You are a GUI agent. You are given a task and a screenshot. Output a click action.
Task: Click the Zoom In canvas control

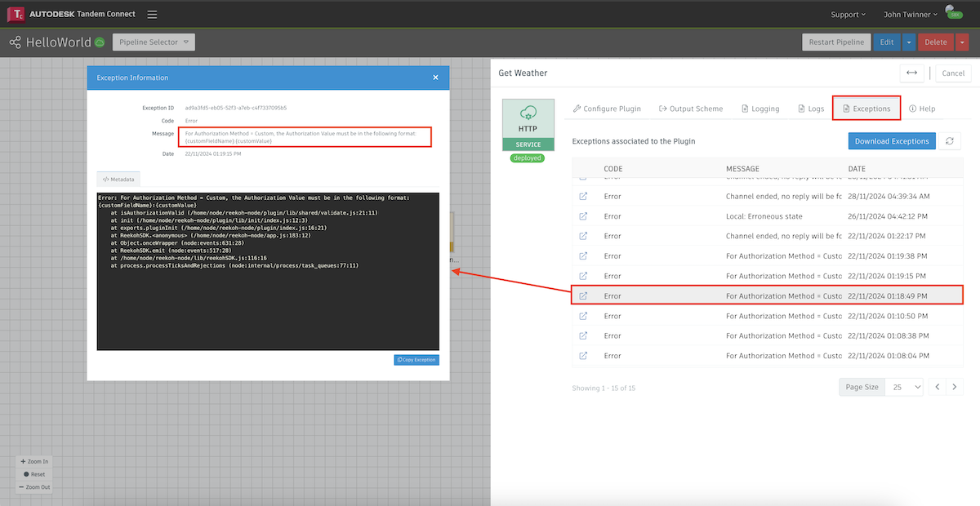34,461
